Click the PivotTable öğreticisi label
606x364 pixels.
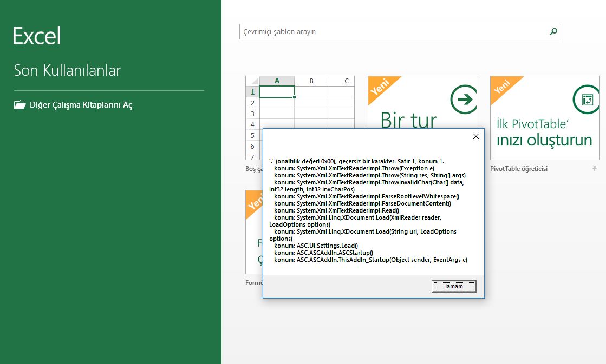519,169
